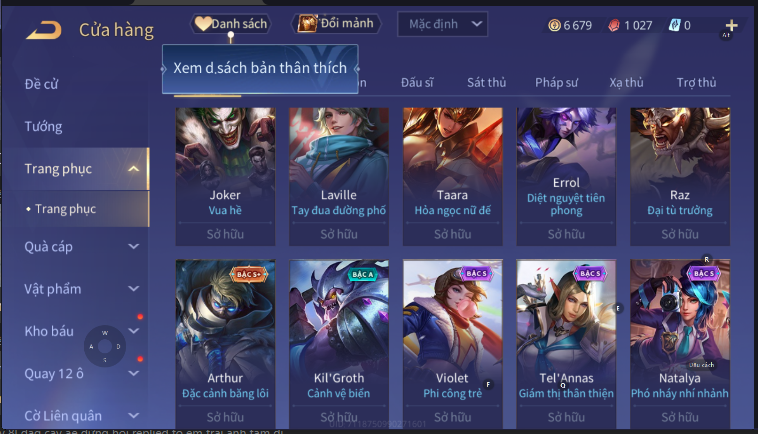Select the Joker Vua hề skin card
The height and width of the screenshot is (434, 758).
coord(225,176)
